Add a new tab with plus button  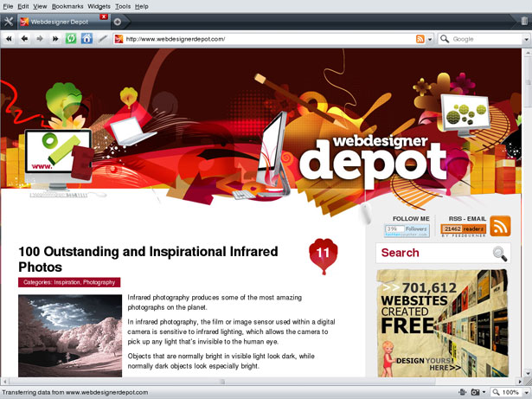click(x=118, y=23)
